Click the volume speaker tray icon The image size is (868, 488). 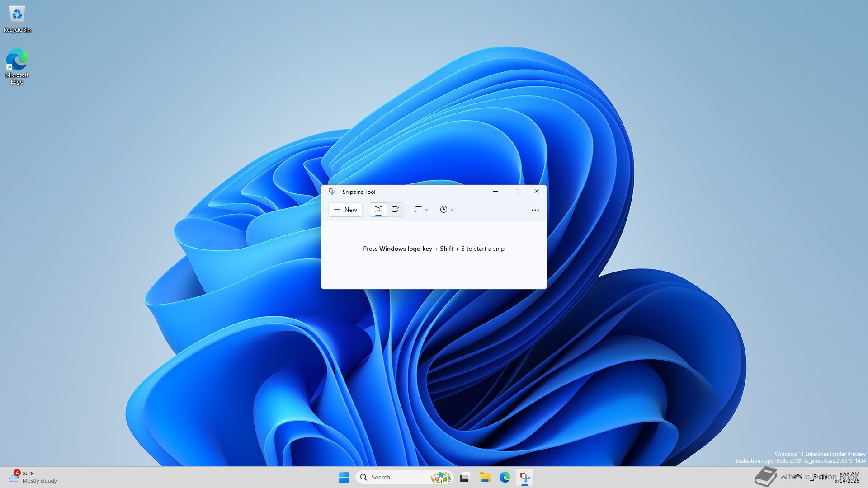pos(823,477)
